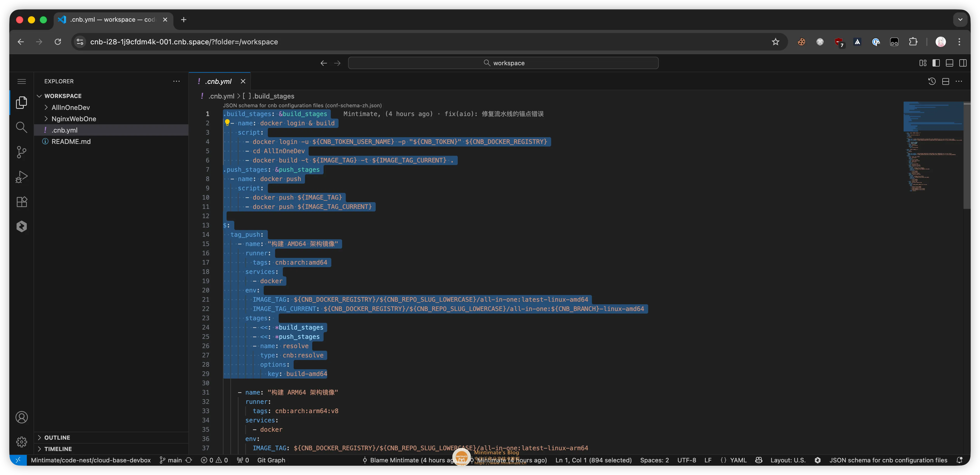The image size is (980, 475).
Task: Open the Manage gear icon
Action: tap(21, 441)
